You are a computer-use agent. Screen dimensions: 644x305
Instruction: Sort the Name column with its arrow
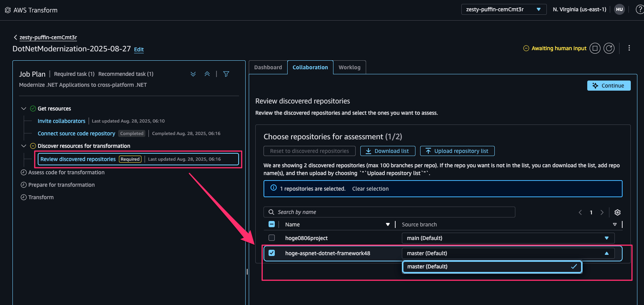click(388, 224)
